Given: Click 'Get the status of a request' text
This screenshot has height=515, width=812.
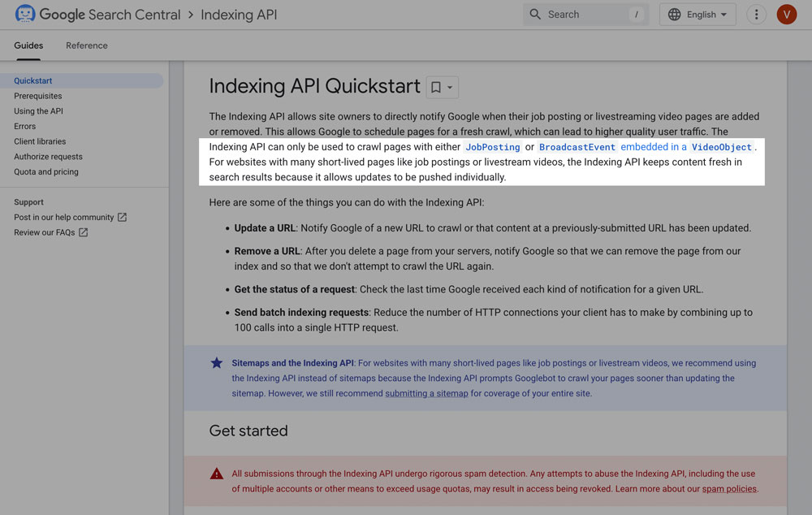Looking at the screenshot, I should pyautogui.click(x=295, y=289).
